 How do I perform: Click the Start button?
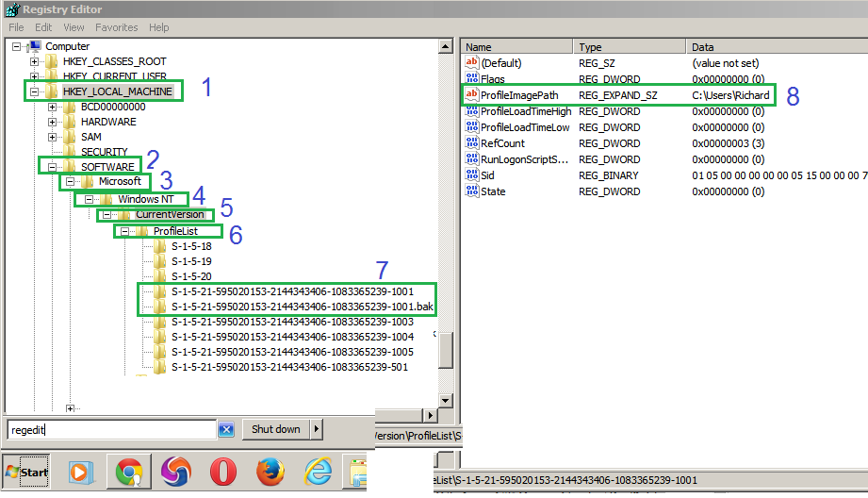pos(26,472)
